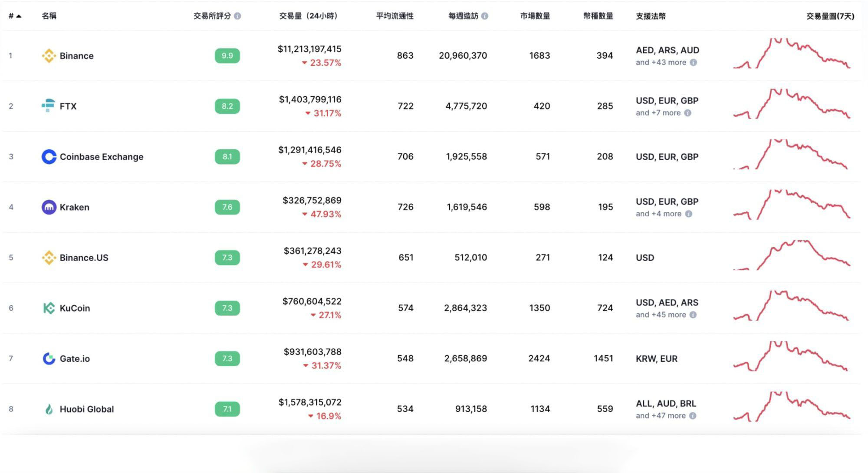This screenshot has height=473, width=868.
Task: Click the KuCoin logo icon
Action: [x=49, y=308]
